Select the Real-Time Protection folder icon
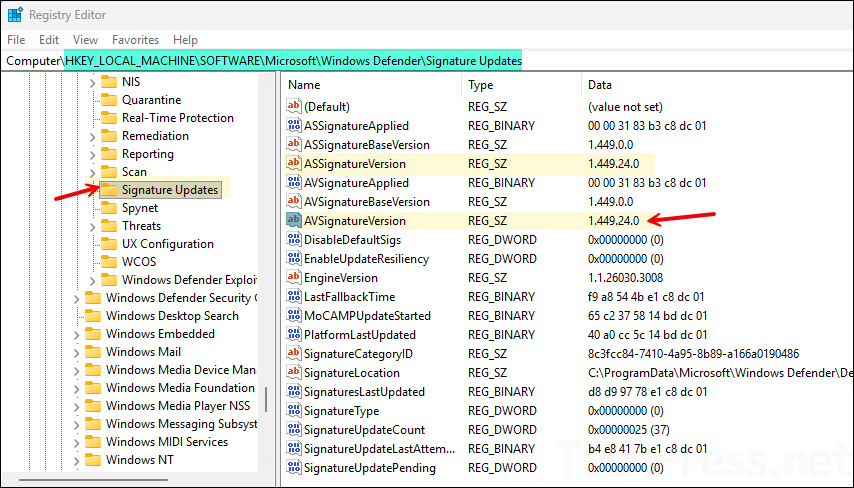The image size is (854, 488). pos(109,118)
